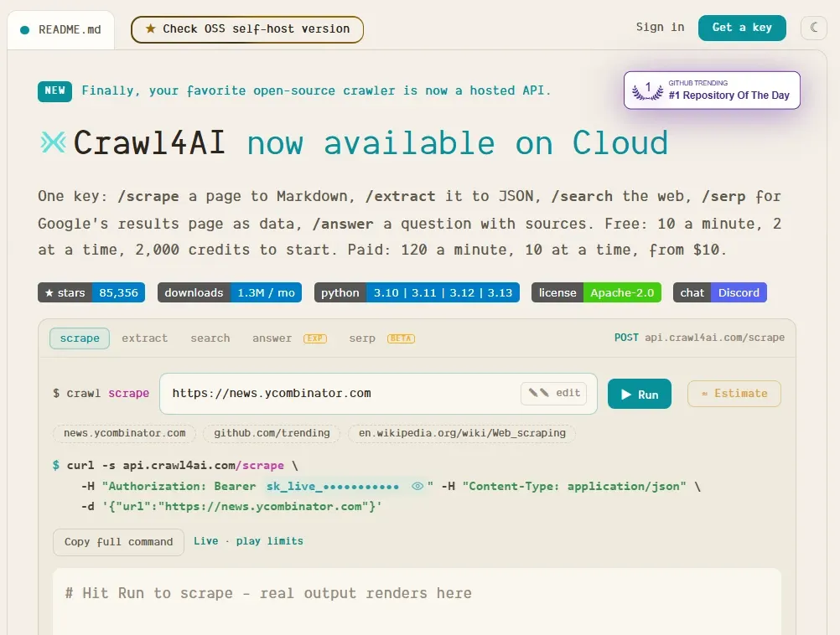840x635 pixels.
Task: Choose the news.ycombinator.com suggestion chip
Action: click(x=124, y=433)
